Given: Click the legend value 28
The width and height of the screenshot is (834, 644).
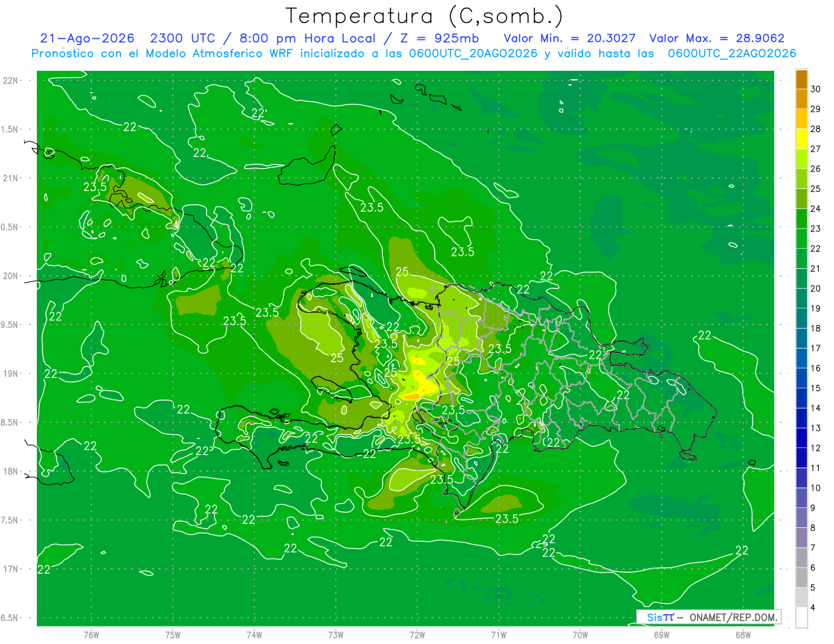Looking at the screenshot, I should coord(816,129).
